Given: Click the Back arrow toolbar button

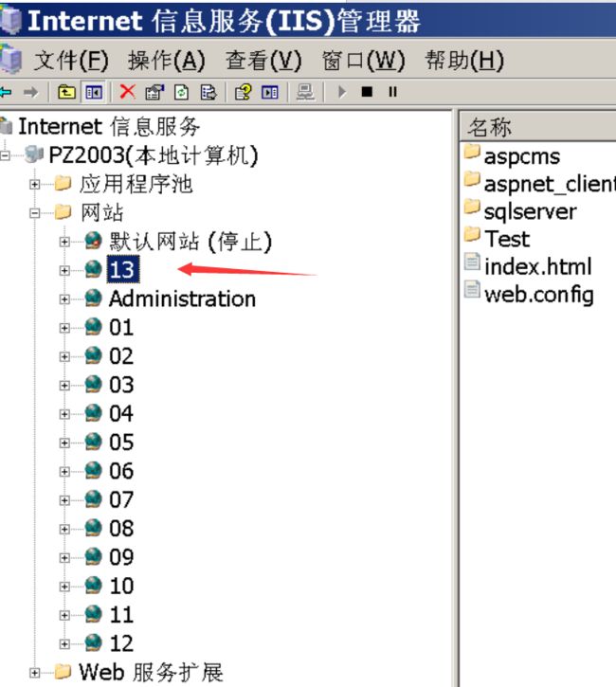Looking at the screenshot, I should click(6, 93).
